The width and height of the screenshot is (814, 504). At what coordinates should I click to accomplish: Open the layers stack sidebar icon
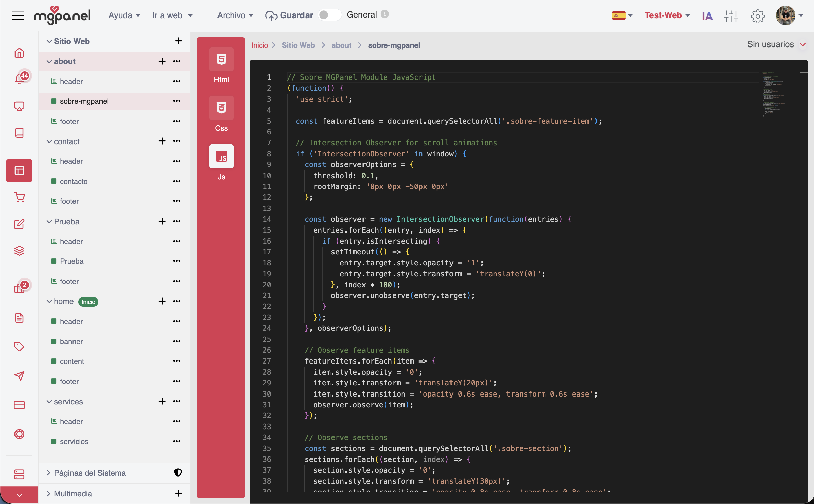20,251
